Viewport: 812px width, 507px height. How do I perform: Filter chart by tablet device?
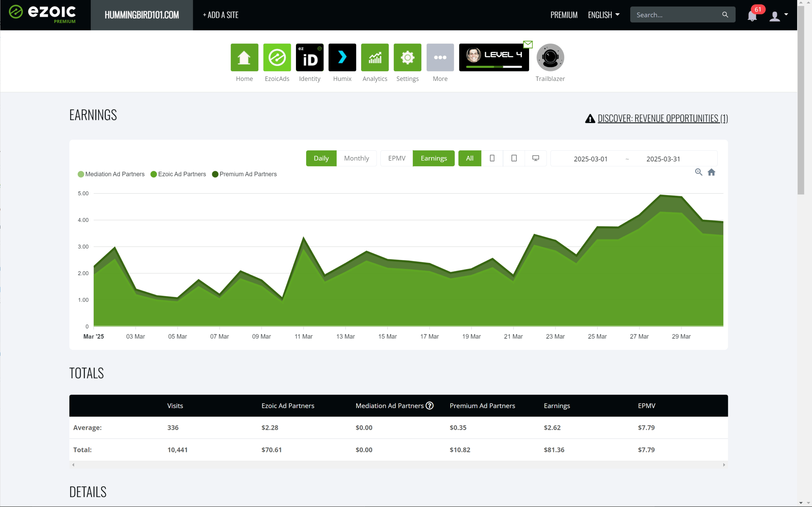click(514, 158)
